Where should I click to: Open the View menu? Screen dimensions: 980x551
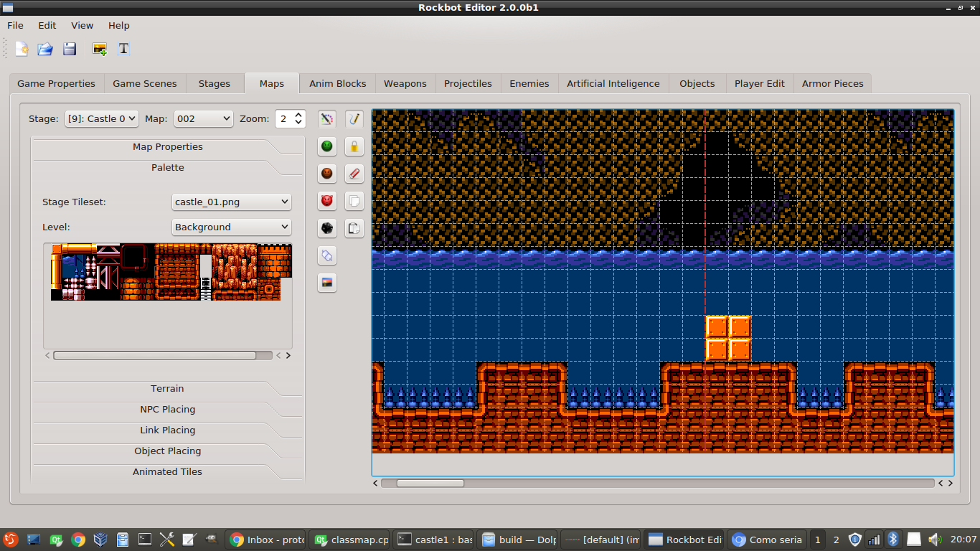[82, 25]
